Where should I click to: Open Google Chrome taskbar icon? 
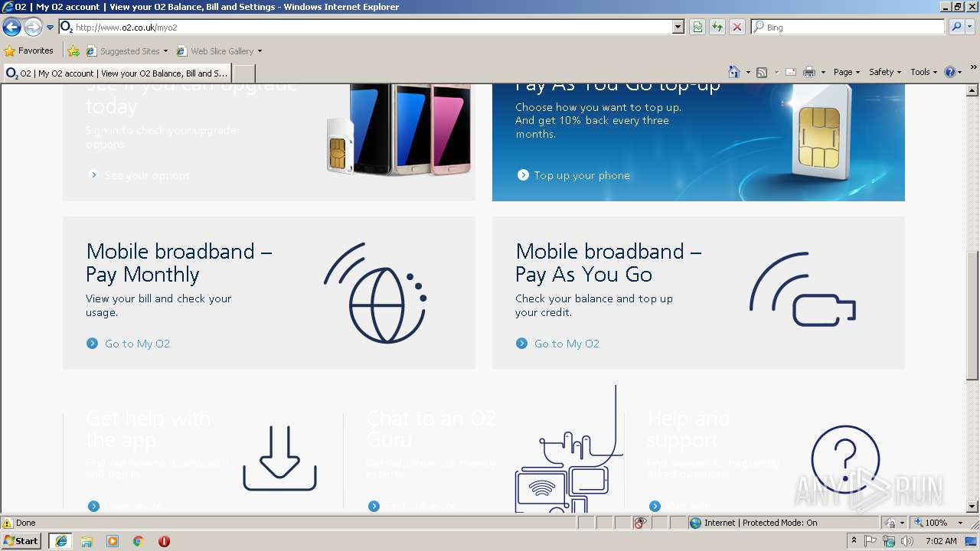click(x=139, y=541)
